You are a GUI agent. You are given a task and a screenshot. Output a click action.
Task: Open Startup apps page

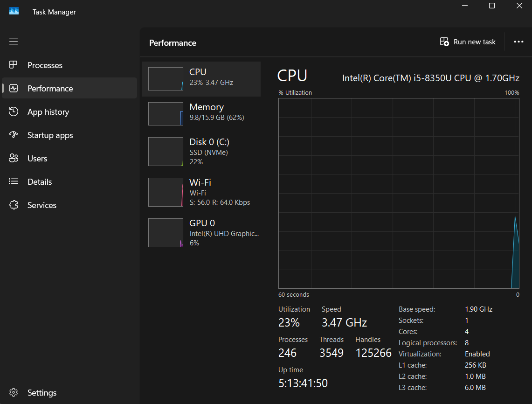69,135
